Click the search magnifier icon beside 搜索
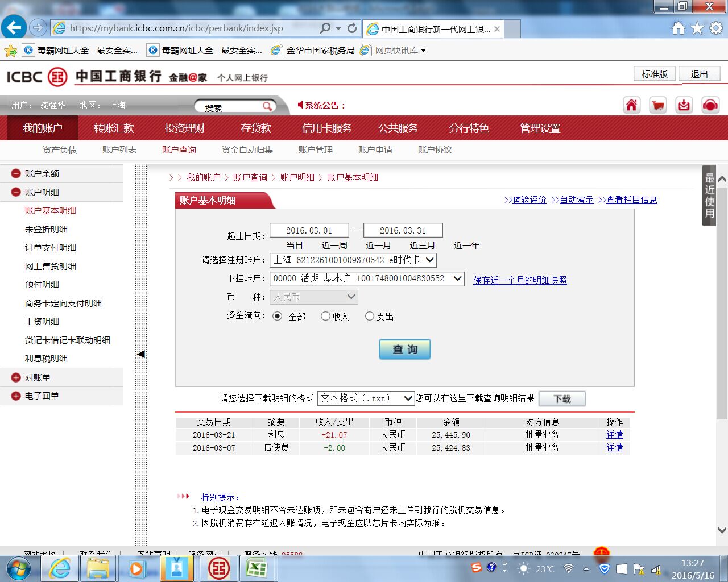The image size is (728, 582). click(267, 106)
